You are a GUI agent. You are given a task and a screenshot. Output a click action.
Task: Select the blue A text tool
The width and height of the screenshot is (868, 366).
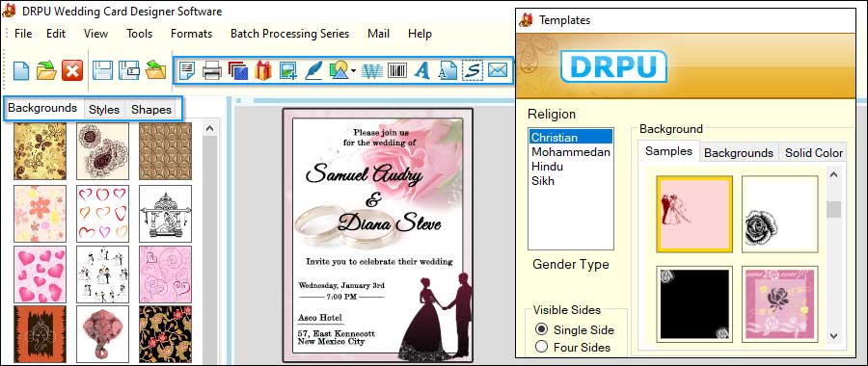coord(422,70)
